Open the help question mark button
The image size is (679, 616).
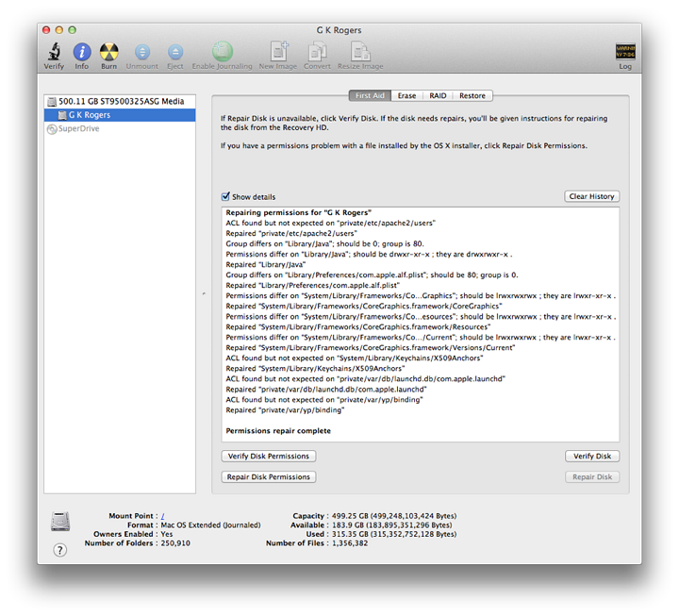click(60, 550)
